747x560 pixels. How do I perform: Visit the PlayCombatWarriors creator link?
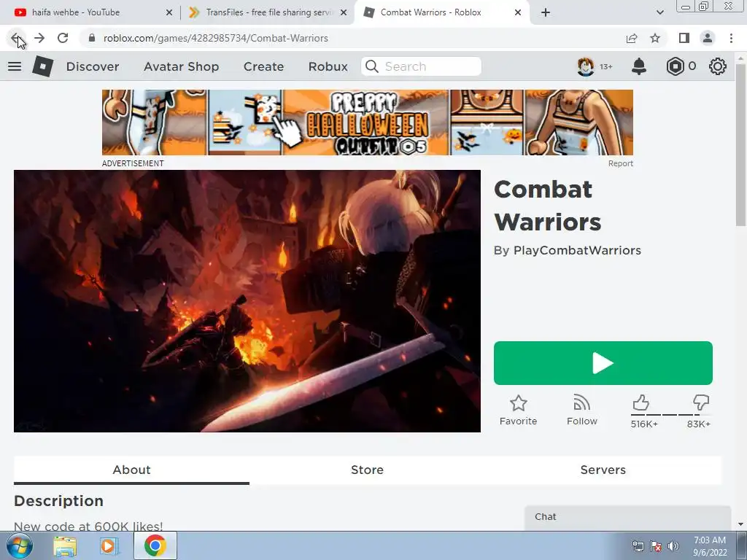[577, 251]
